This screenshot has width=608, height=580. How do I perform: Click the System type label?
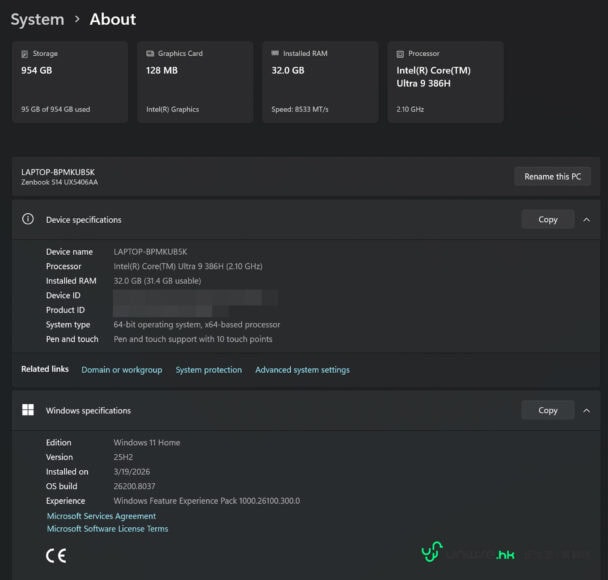(x=68, y=325)
